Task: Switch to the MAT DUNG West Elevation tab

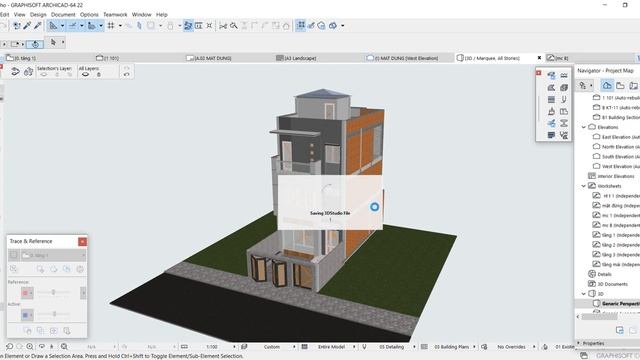Action: [x=406, y=58]
